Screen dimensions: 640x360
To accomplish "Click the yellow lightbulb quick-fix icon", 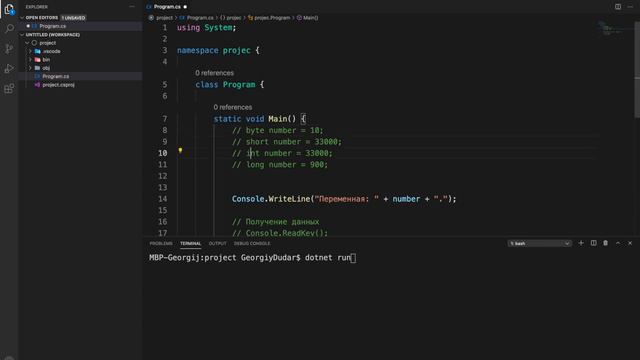I will tap(180, 151).
